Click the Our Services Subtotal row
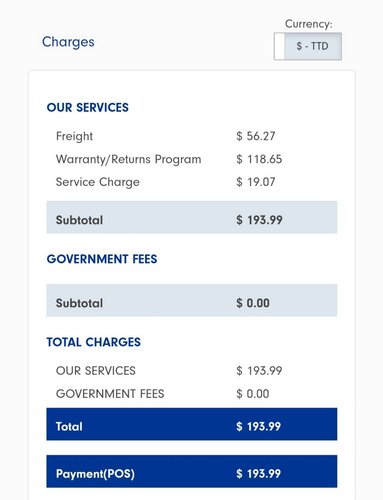Image resolution: width=383 pixels, height=500 pixels. pos(192,217)
